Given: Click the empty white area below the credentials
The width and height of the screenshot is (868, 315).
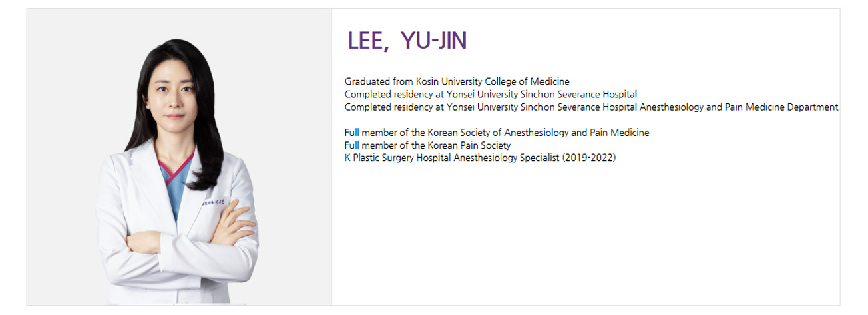Looking at the screenshot, I should point(585,234).
